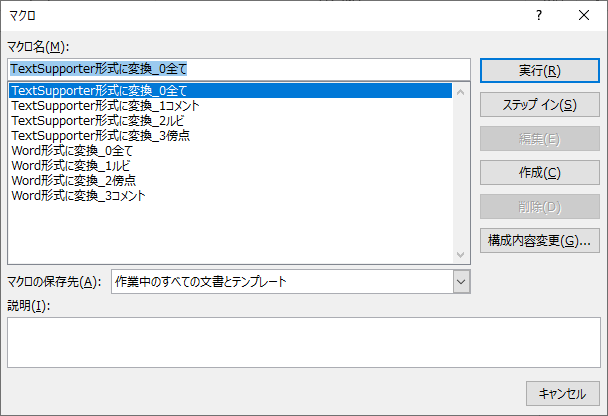Click the キャンセル button

point(563,394)
